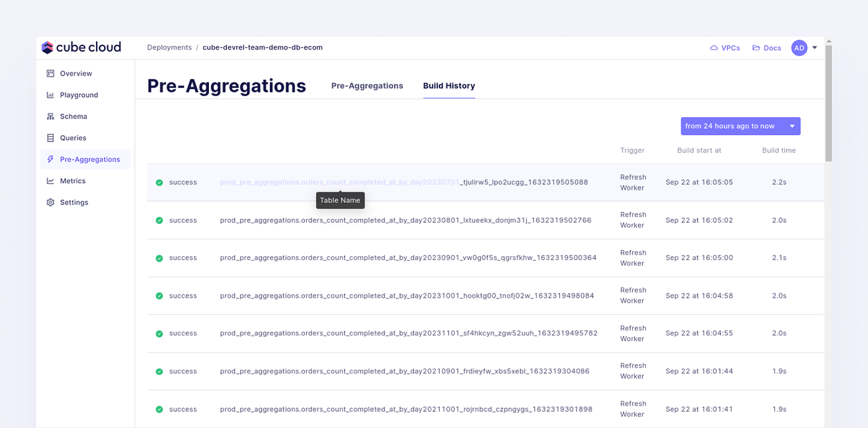Open the Docs link
Viewport: 868px width, 428px height.
coord(767,47)
